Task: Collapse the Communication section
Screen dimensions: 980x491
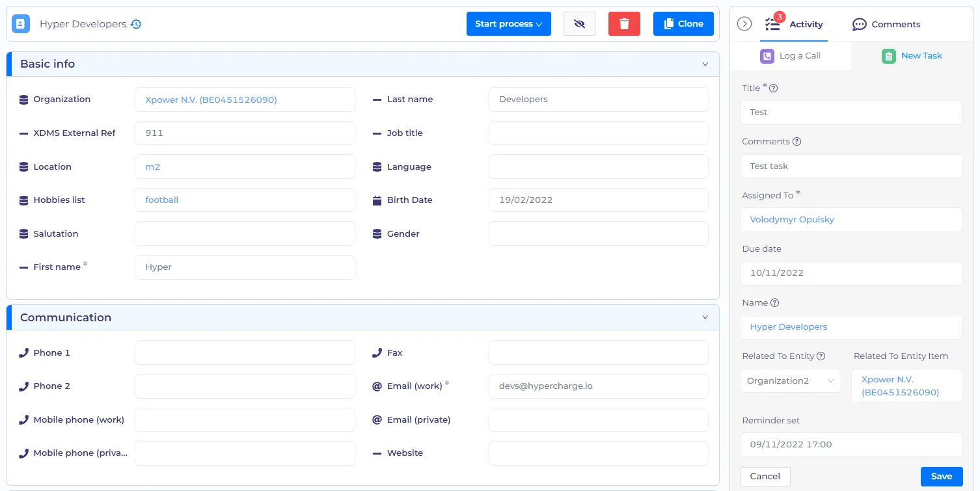Action: click(x=705, y=317)
